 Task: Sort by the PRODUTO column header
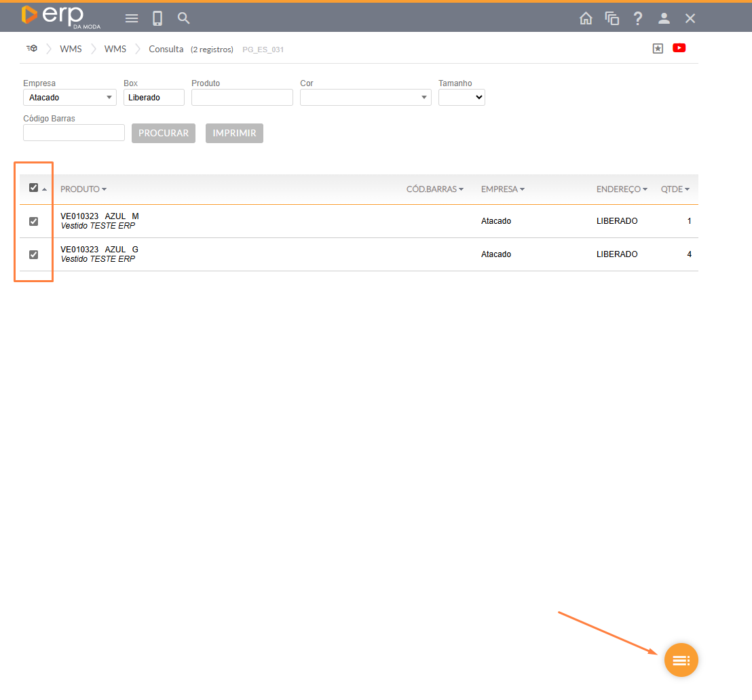[80, 189]
